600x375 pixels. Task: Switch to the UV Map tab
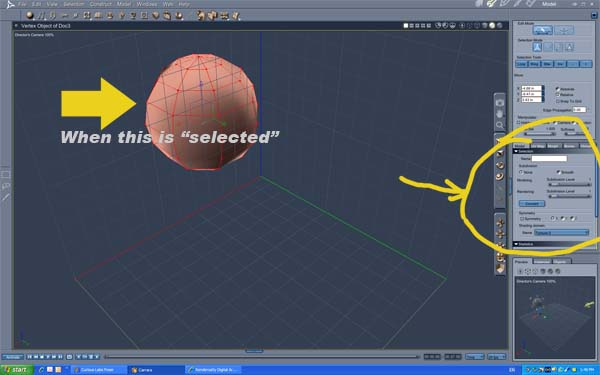pos(538,146)
